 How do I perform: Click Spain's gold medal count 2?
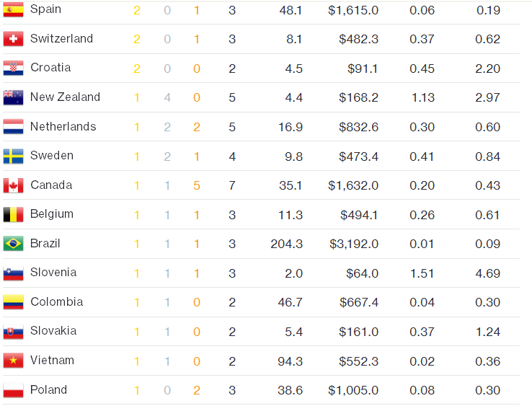coord(137,9)
